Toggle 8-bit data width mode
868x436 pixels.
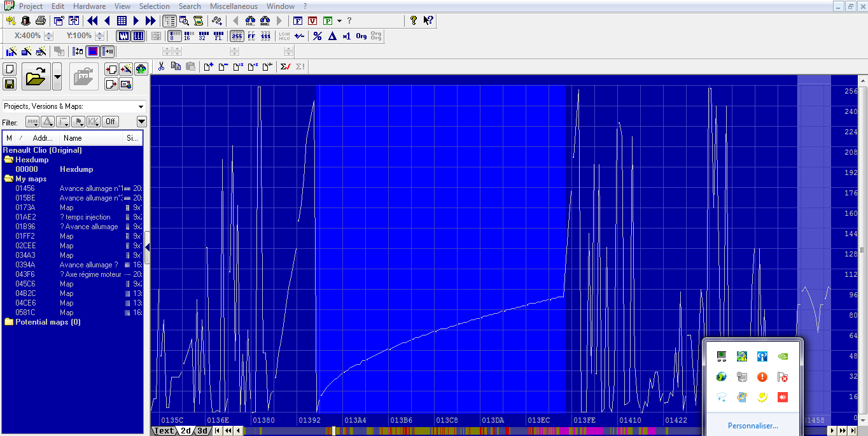(x=173, y=36)
